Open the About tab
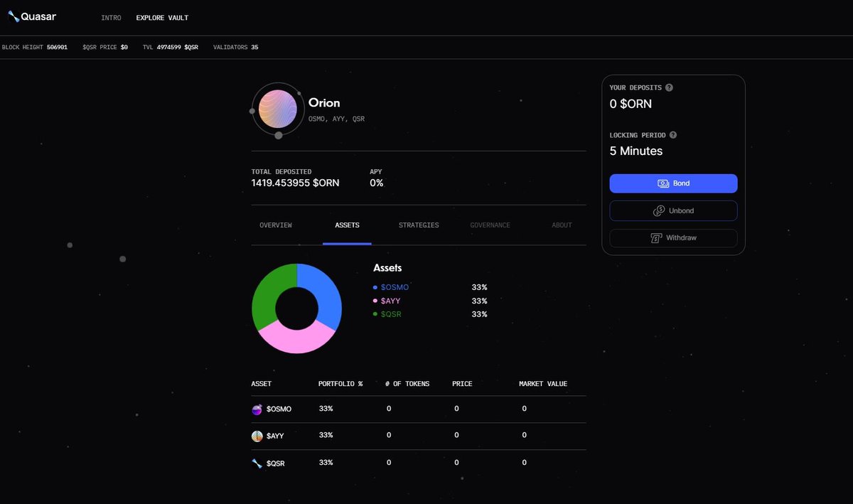Screen dimensions: 853x504 click(562, 225)
